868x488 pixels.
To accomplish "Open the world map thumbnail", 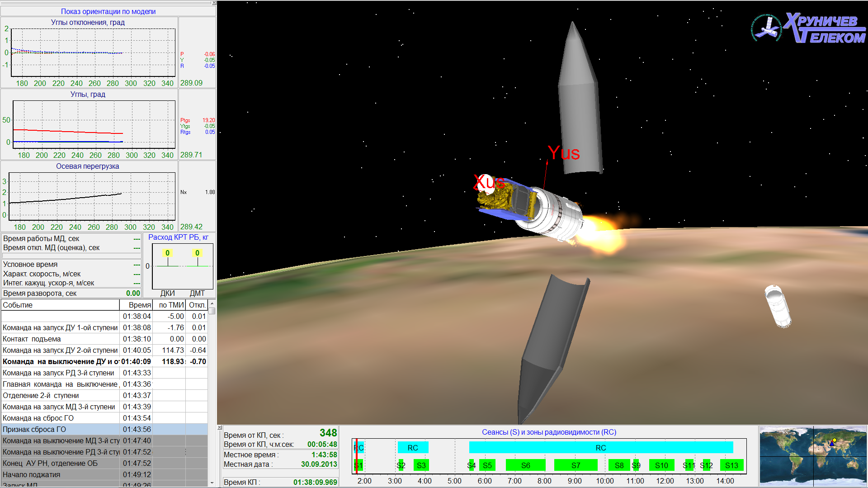I will point(813,456).
